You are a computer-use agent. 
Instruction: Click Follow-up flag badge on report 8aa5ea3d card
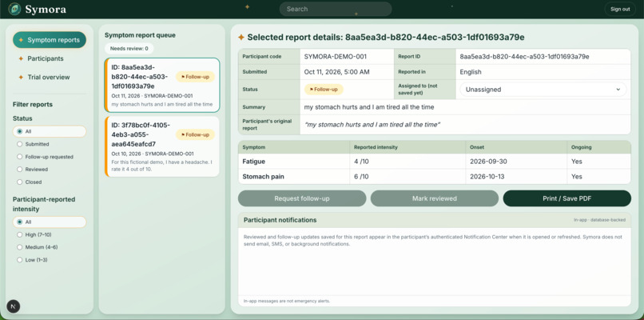[195, 77]
